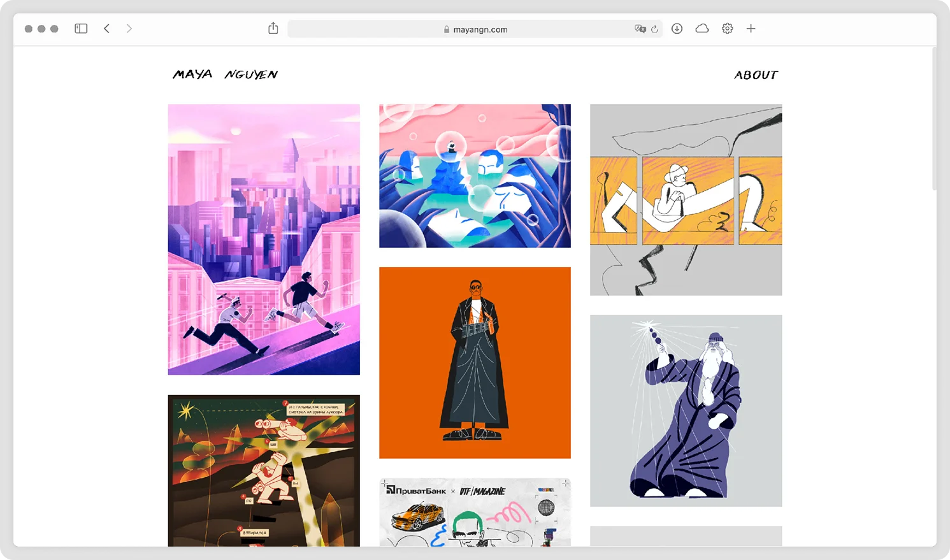The image size is (950, 560).
Task: Open the orange hammock comic illustration
Action: 686,200
